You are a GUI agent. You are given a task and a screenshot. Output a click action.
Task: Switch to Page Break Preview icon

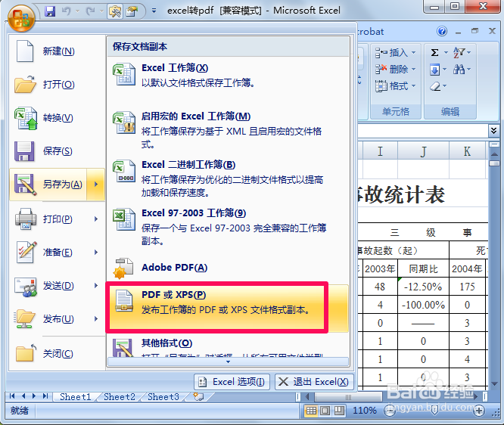point(339,411)
